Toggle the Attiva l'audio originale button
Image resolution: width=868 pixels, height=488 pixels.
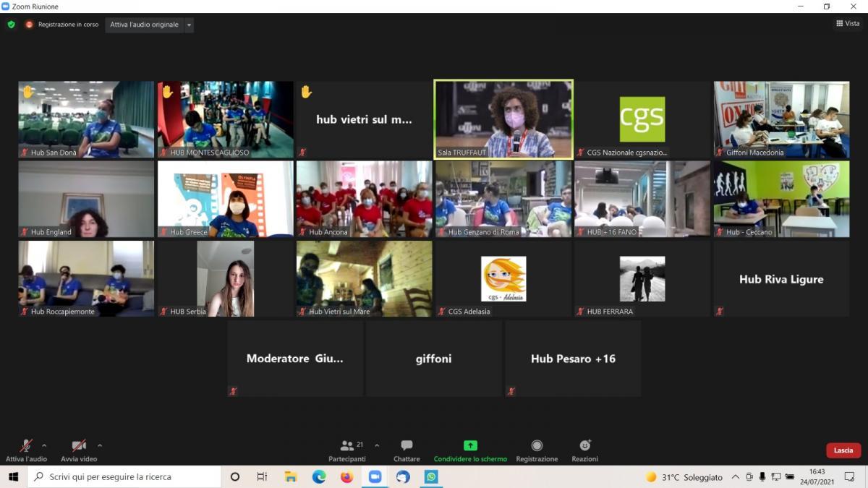coord(144,25)
